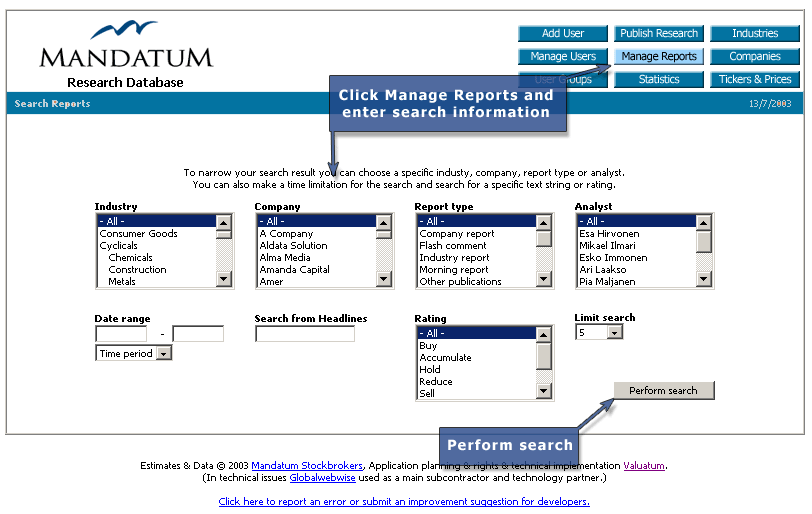Choose Metals in Industry list
Image resolution: width=812 pixels, height=514 pixels.
pyautogui.click(x=157, y=281)
